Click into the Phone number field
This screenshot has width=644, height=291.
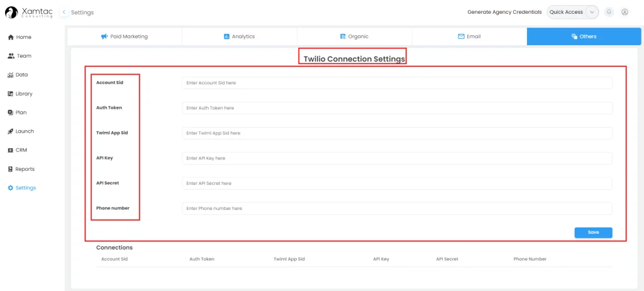(397, 208)
